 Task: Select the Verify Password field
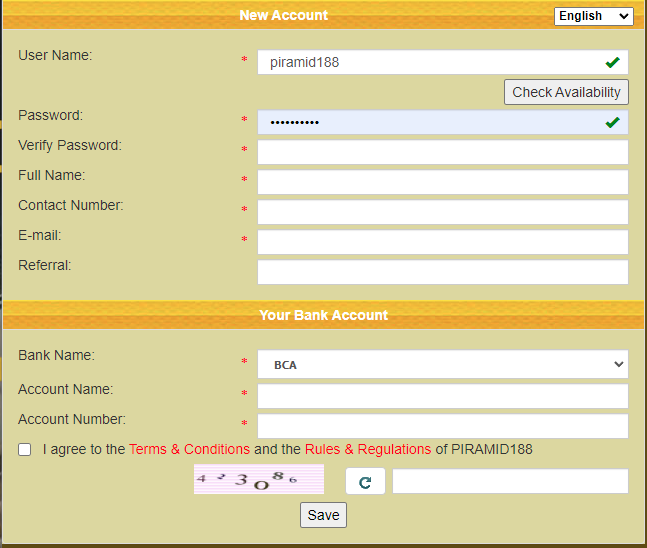coord(443,152)
